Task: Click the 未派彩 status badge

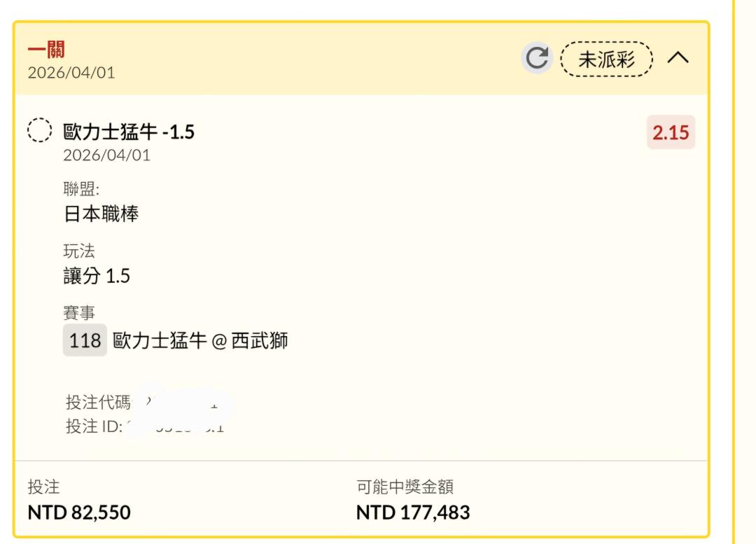Action: click(606, 60)
